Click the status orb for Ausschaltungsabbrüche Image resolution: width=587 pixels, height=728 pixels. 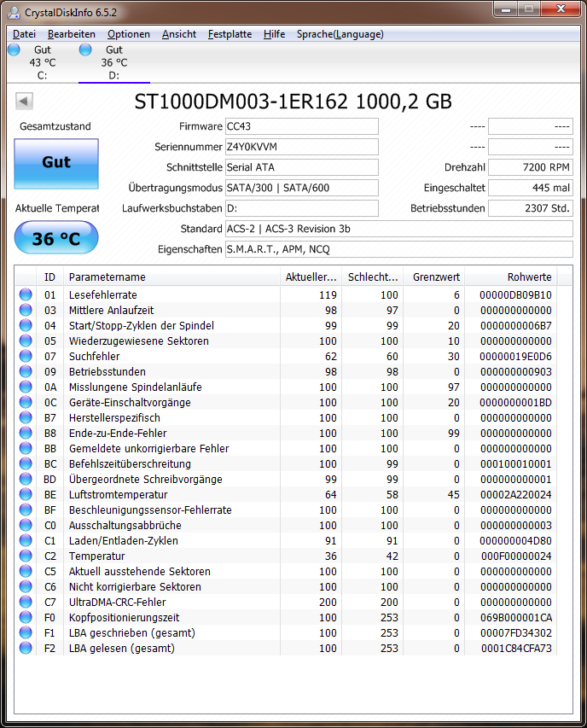coord(26,525)
